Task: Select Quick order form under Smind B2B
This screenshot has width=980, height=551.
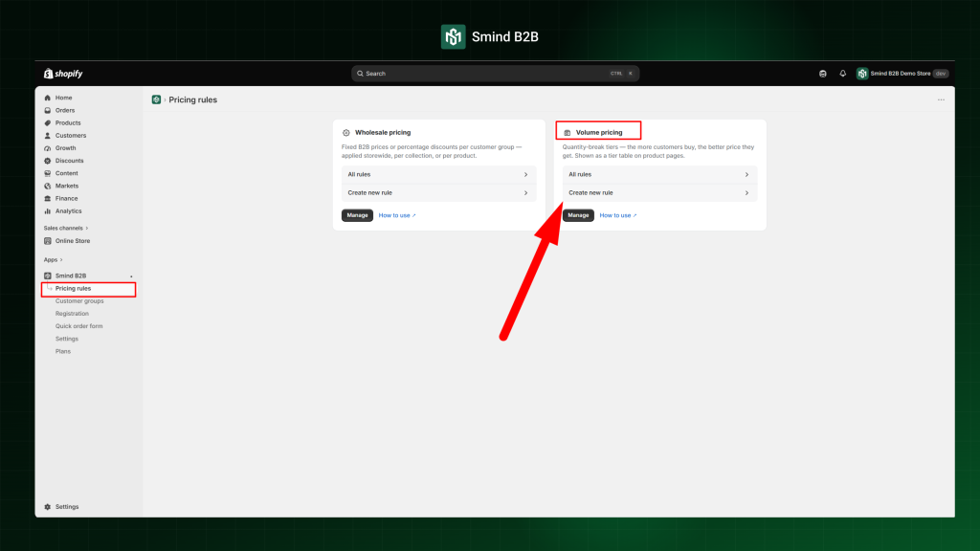Action: [78, 326]
